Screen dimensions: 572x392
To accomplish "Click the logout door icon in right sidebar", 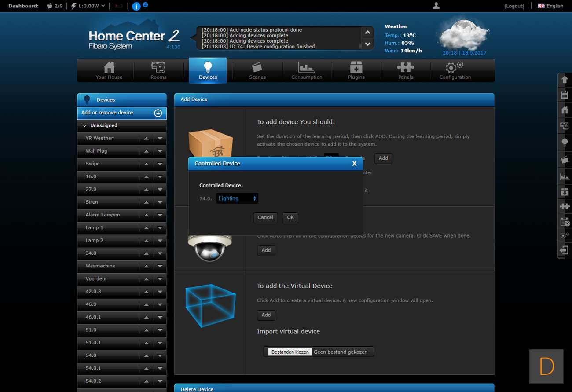I will [x=565, y=250].
